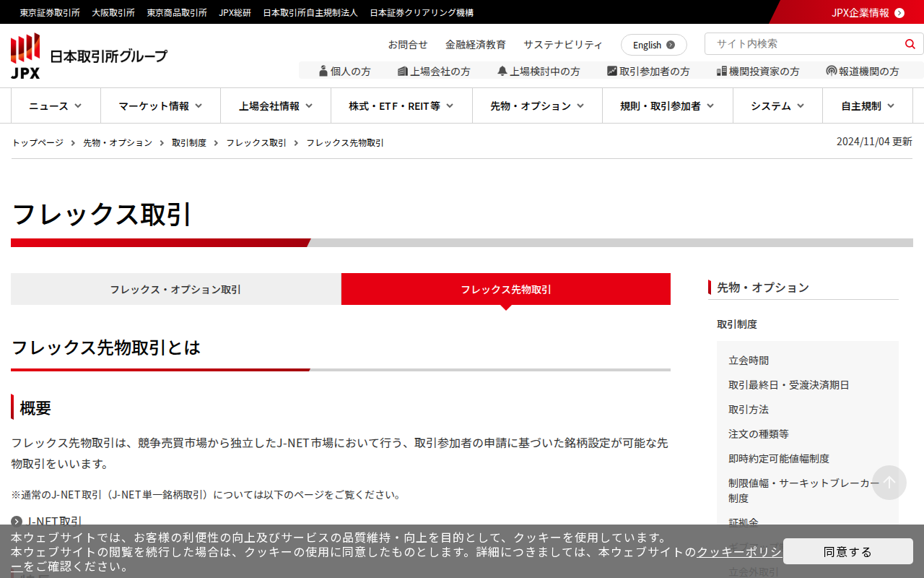Click the person icon for 個人の方
The height and width of the screenshot is (578, 924).
(323, 71)
